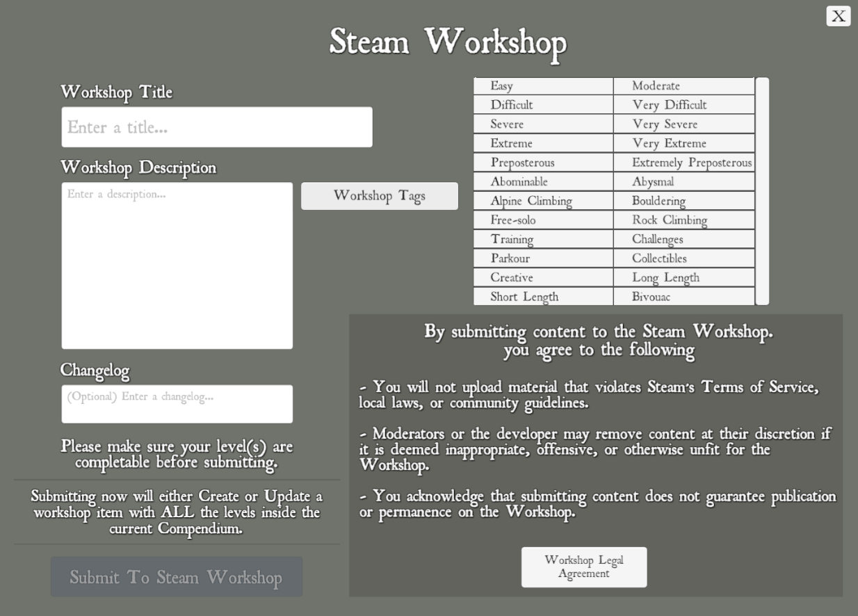Open the Workshop Tags button
This screenshot has width=858, height=616.
pyautogui.click(x=379, y=196)
